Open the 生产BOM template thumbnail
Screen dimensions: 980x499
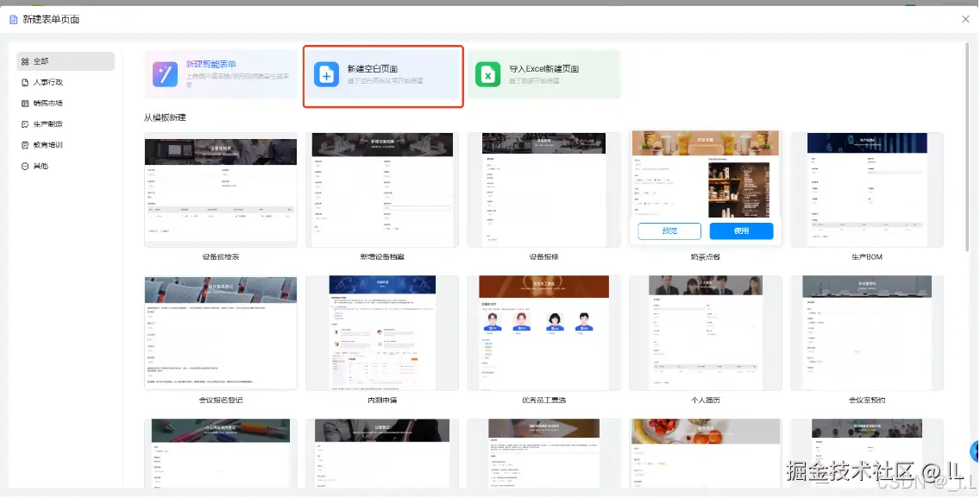click(867, 190)
